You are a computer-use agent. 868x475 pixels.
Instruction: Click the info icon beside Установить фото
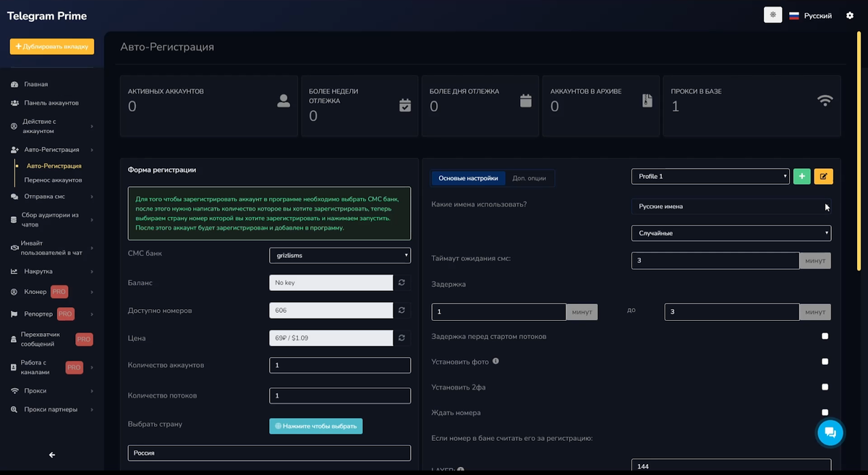tap(495, 361)
